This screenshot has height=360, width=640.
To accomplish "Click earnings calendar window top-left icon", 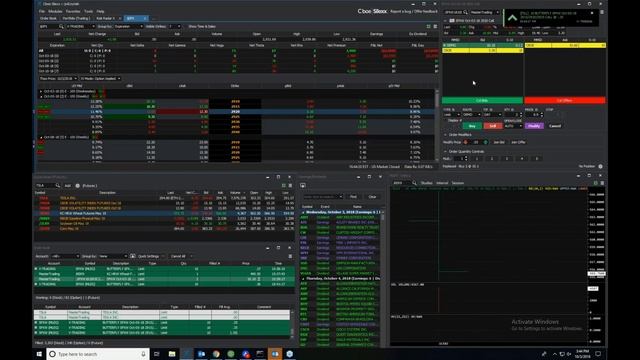I will click(x=303, y=186).
